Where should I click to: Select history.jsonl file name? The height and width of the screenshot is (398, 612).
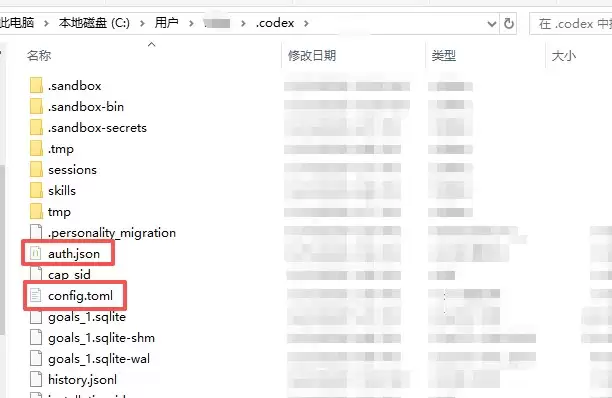[x=82, y=380]
